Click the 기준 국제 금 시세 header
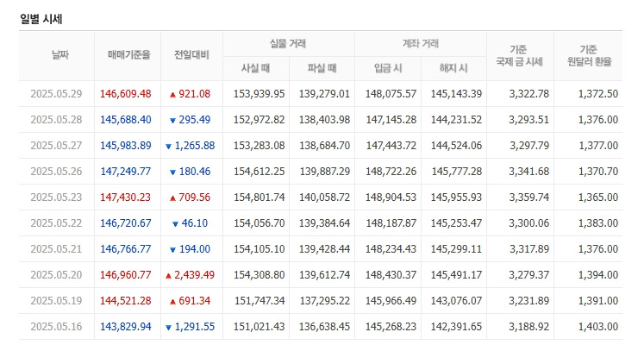Image resolution: width=644 pixels, height=351 pixels. (x=519, y=55)
